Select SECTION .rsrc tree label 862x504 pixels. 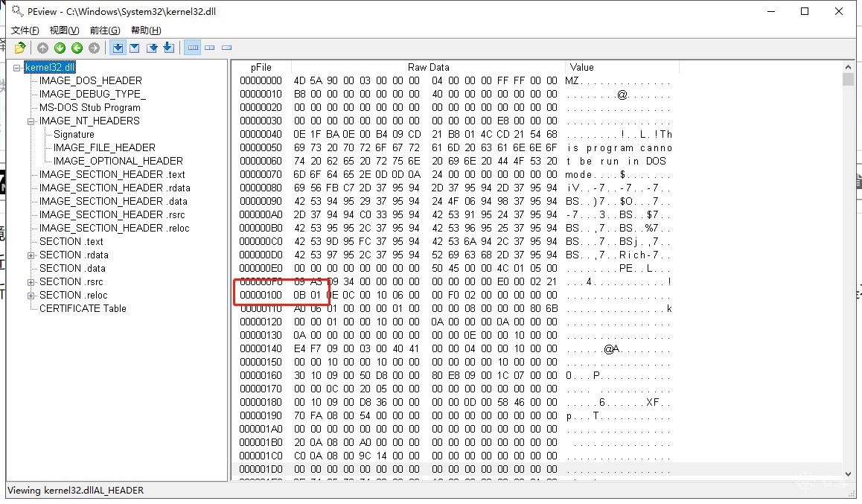point(71,282)
